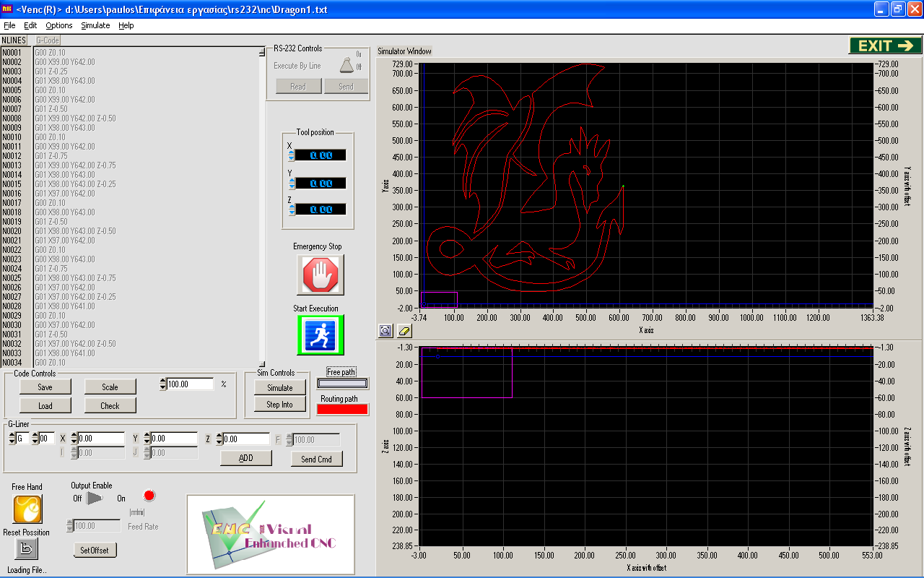Click the scale percentage stepper arrows
The width and height of the screenshot is (924, 578).
pos(163,384)
